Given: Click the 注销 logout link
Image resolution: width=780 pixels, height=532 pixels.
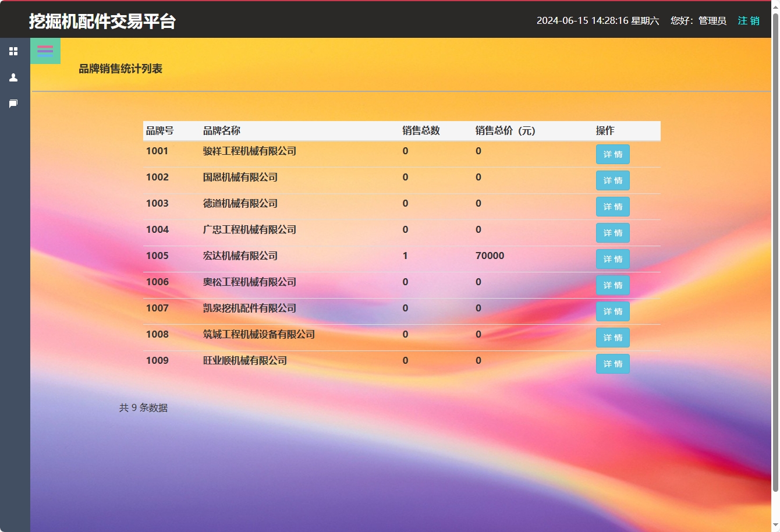Looking at the screenshot, I should coord(748,20).
